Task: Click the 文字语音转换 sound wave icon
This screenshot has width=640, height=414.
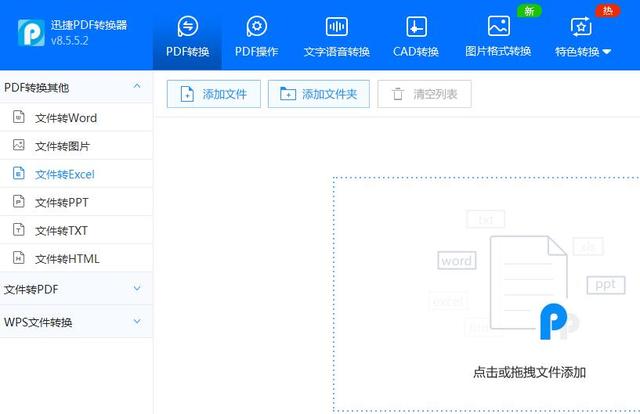Action: coord(337,27)
